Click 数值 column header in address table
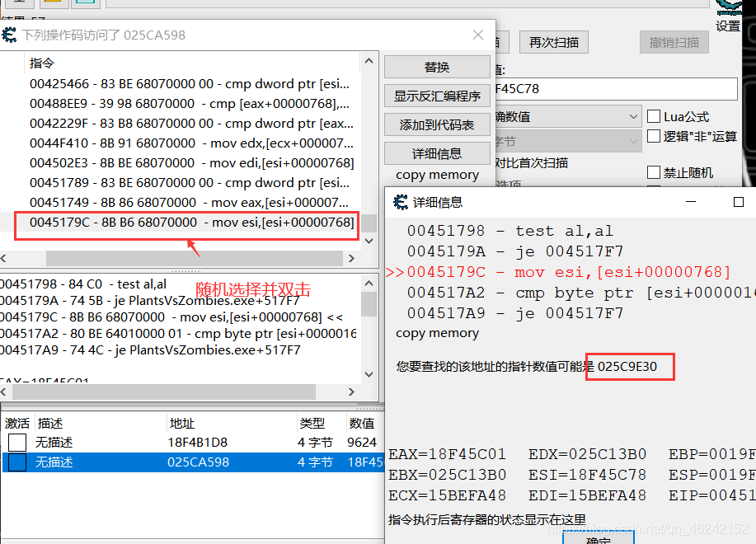This screenshot has width=756, height=544. pos(362,423)
